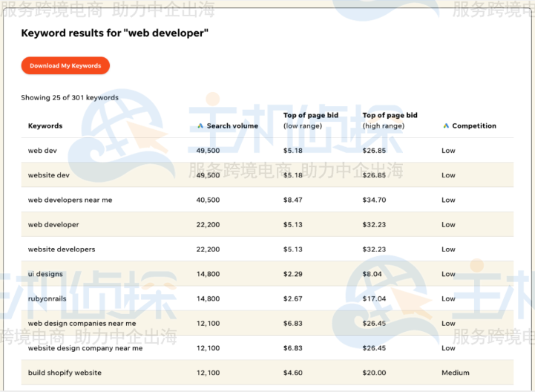
Task: Click the "website developers" keyword
Action: 62,249
